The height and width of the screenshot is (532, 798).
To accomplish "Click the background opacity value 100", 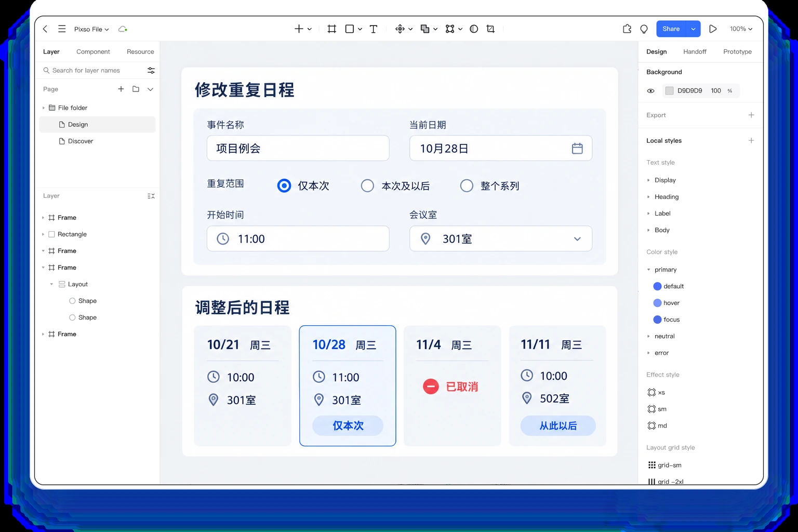I will pyautogui.click(x=716, y=91).
